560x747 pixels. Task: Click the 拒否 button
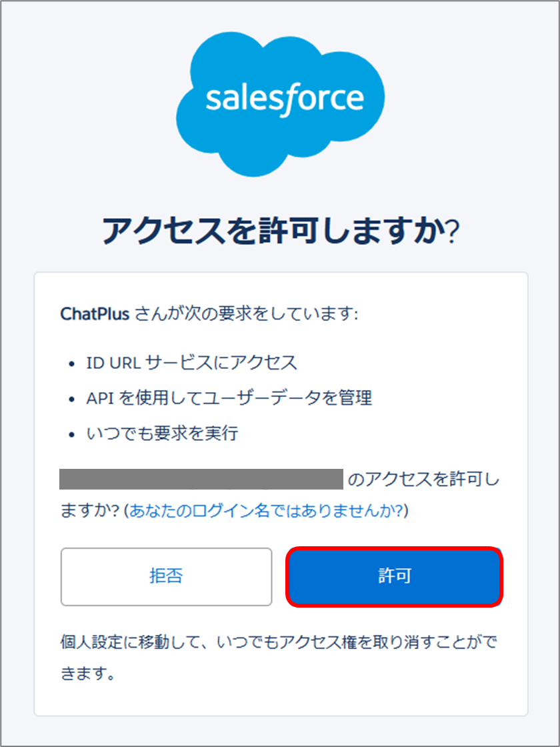click(x=166, y=576)
